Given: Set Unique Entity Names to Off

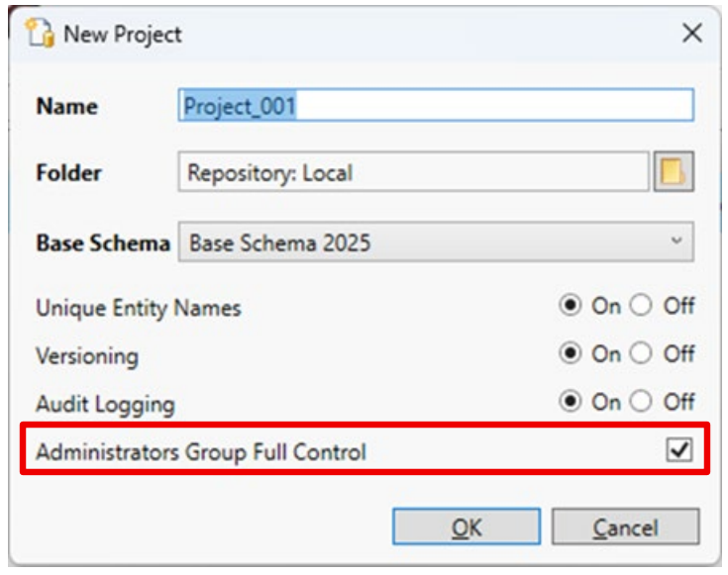Looking at the screenshot, I should coord(641,306).
